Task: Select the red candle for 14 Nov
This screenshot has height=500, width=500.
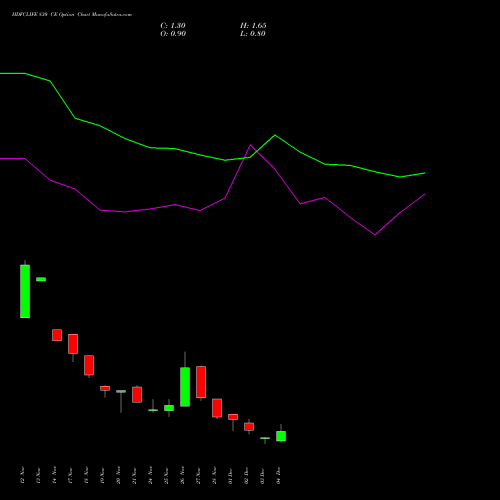Action: pos(57,335)
